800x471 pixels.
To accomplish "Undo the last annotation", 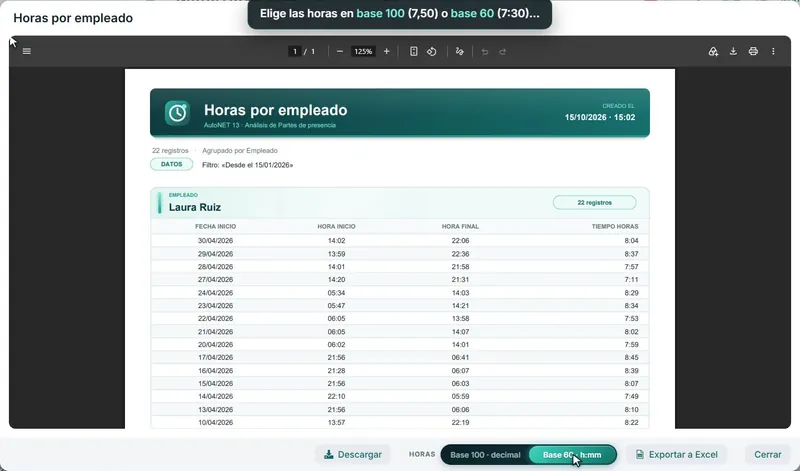I will click(x=485, y=52).
